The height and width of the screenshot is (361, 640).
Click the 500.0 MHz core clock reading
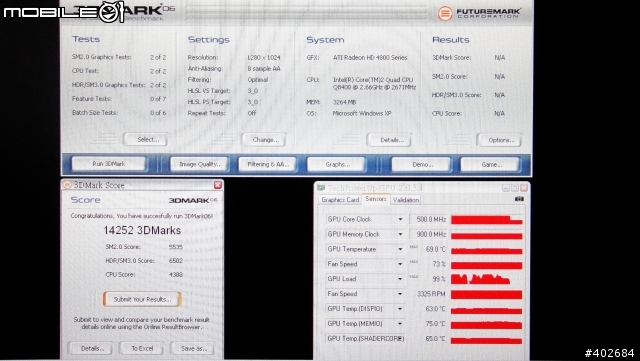click(431, 219)
